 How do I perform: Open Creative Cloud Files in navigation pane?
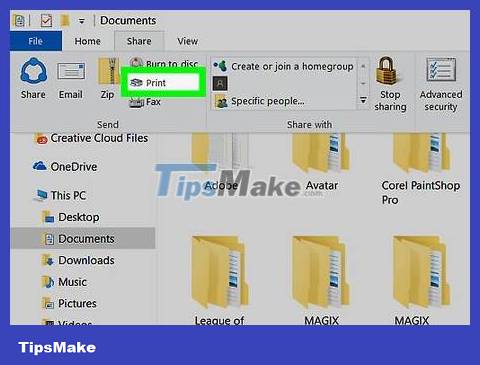click(x=92, y=138)
